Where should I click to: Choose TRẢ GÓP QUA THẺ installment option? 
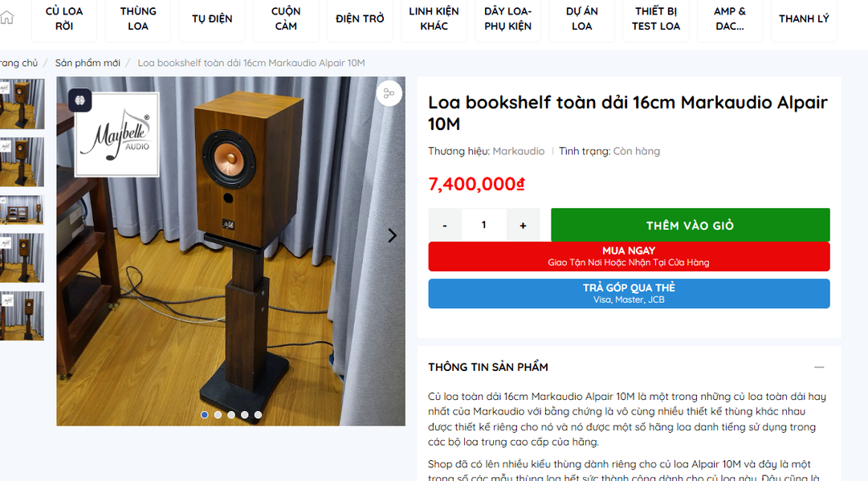(x=629, y=293)
